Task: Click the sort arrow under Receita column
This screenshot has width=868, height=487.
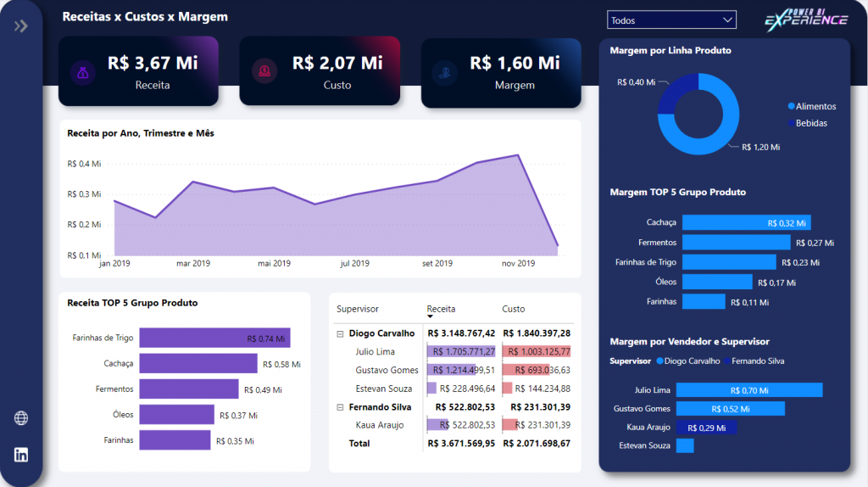Action: click(x=430, y=316)
